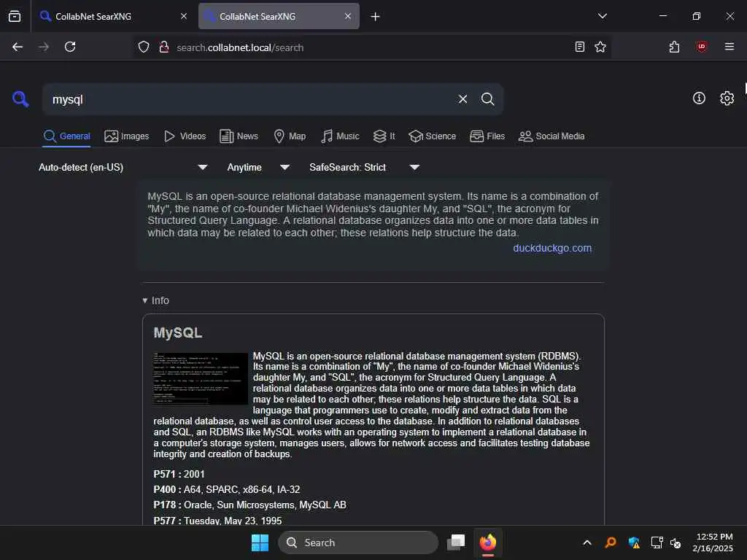
Task: Click the SearXNG logo magnifier icon
Action: (x=20, y=99)
